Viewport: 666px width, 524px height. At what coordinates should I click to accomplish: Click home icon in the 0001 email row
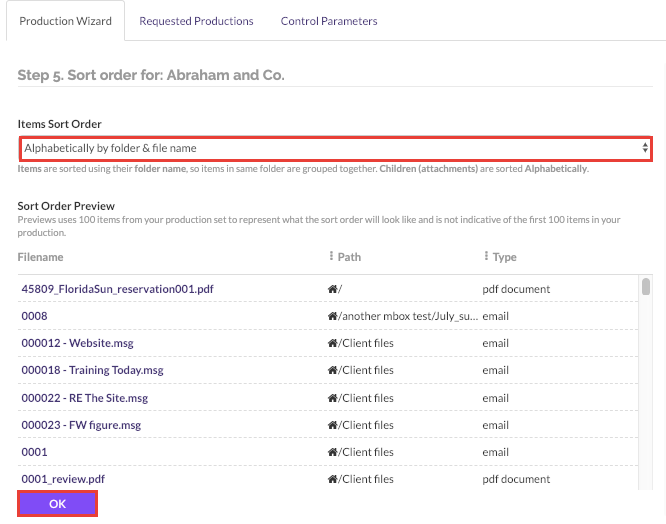(332, 452)
